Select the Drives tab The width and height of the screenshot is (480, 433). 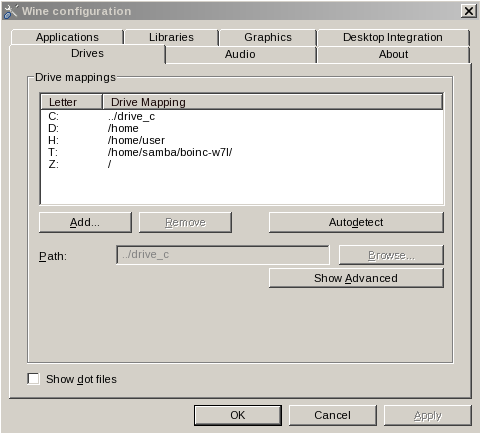pyautogui.click(x=87, y=53)
